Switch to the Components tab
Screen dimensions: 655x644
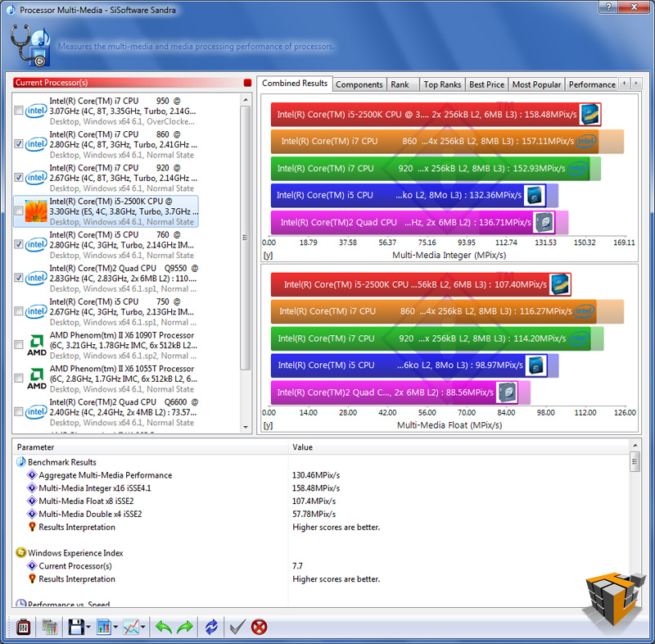pyautogui.click(x=359, y=84)
